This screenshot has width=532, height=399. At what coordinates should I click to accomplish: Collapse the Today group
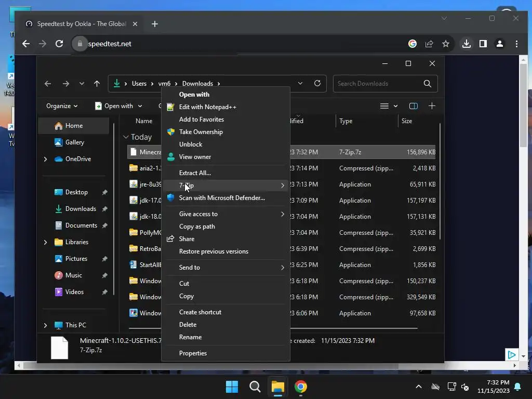126,137
